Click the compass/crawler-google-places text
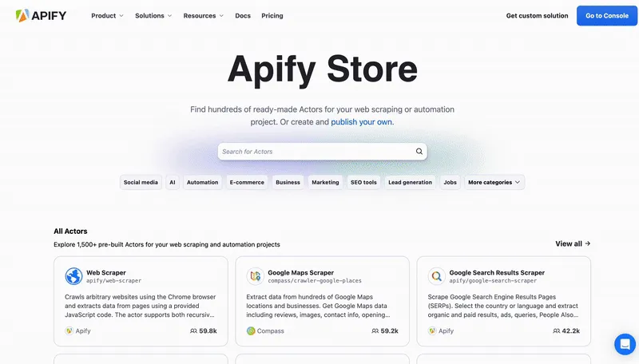Image resolution: width=639 pixels, height=364 pixels. 315,280
